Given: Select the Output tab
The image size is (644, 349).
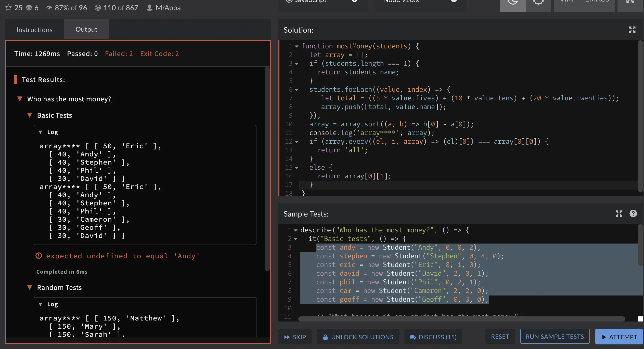Looking at the screenshot, I should pyautogui.click(x=86, y=29).
